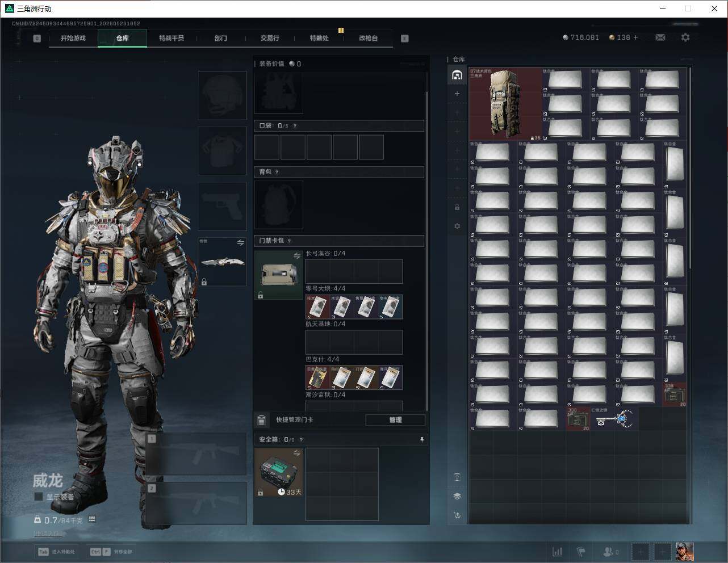Click right nav arrow key icon
The image size is (728, 563).
tap(405, 38)
